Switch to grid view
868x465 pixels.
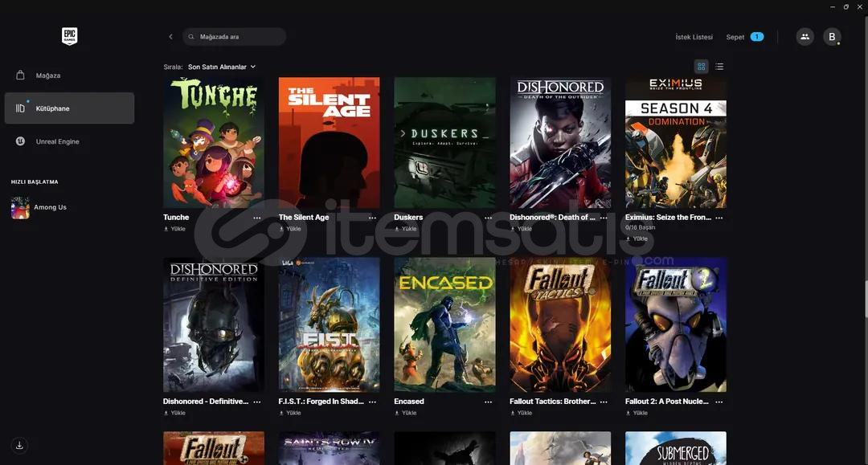pyautogui.click(x=702, y=67)
